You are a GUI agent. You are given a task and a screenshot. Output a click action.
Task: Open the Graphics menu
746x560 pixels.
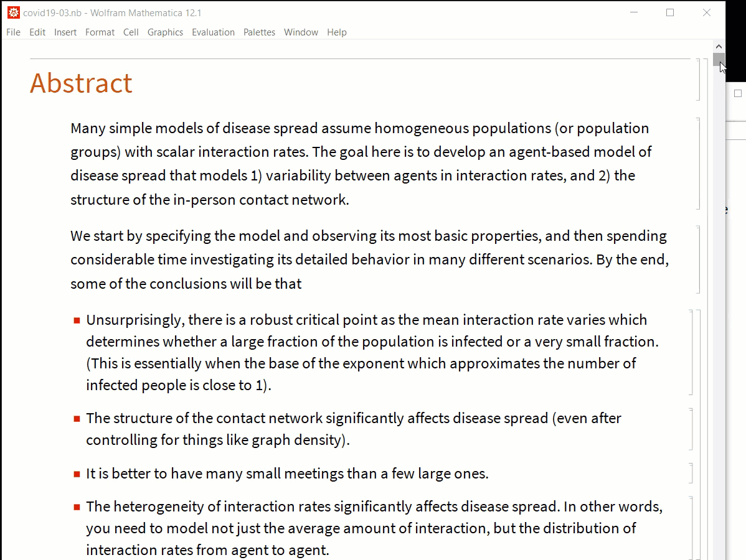point(165,32)
